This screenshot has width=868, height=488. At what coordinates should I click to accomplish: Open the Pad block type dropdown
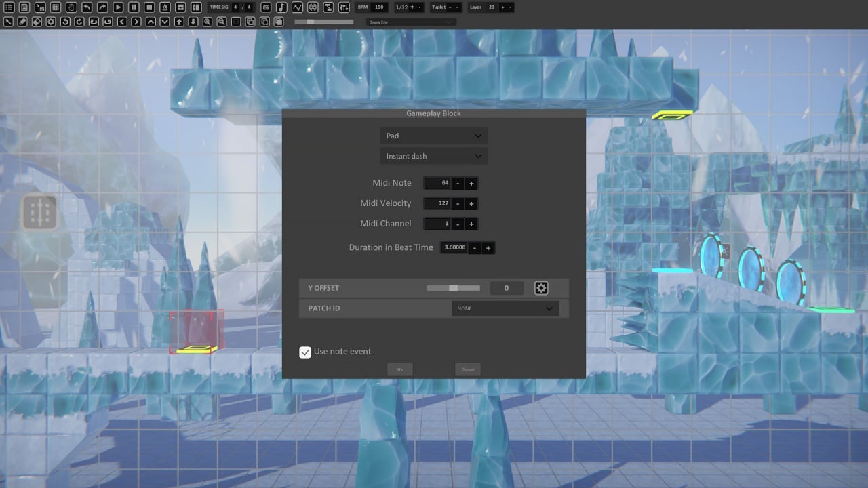[433, 136]
